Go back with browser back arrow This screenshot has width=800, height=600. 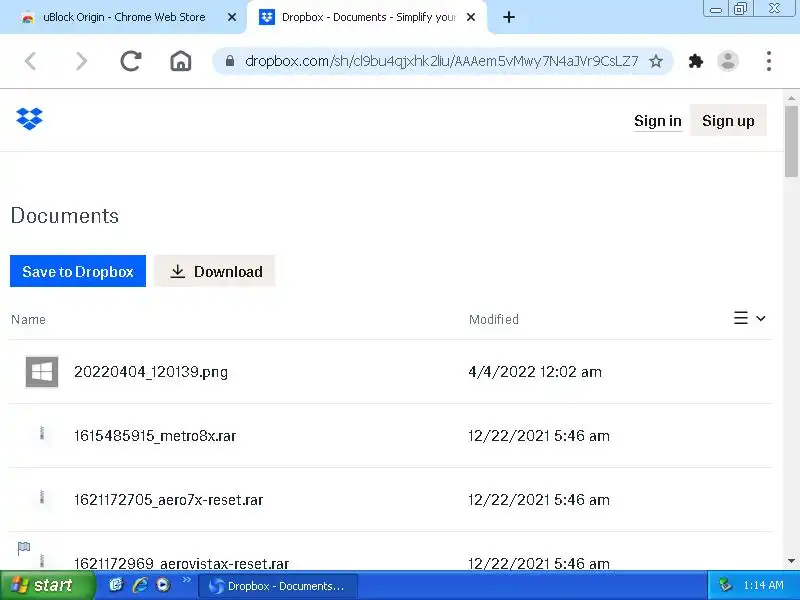pyautogui.click(x=31, y=61)
